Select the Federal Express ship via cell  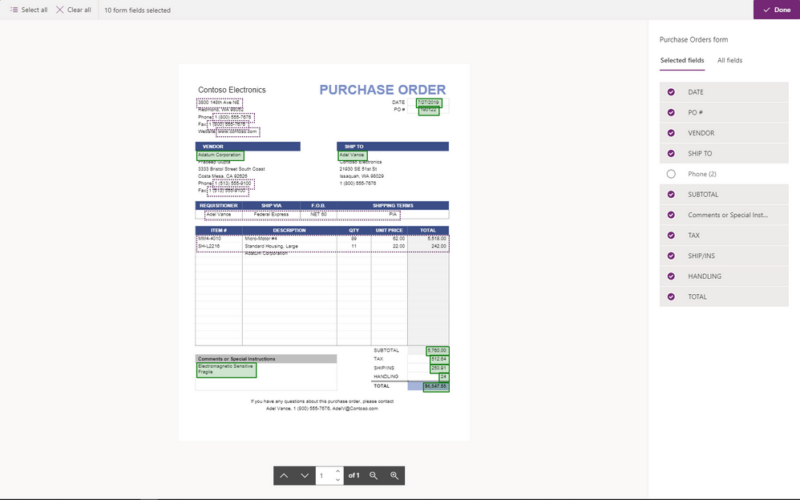(x=271, y=215)
